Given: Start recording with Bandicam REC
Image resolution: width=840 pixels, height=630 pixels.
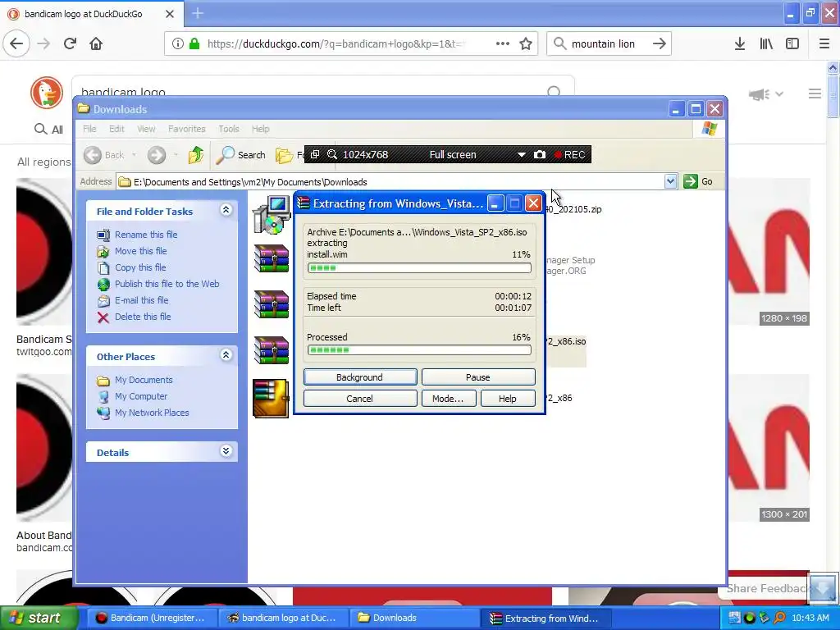Looking at the screenshot, I should click(570, 154).
